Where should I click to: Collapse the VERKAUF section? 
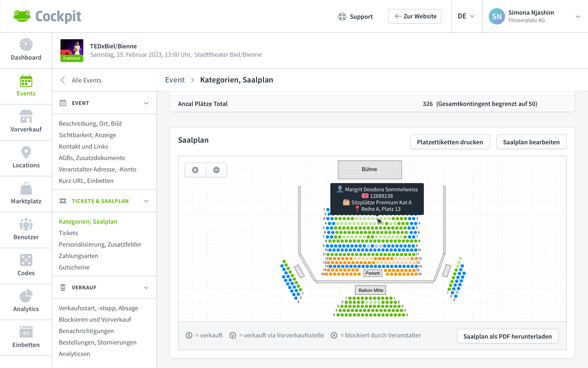tap(146, 288)
